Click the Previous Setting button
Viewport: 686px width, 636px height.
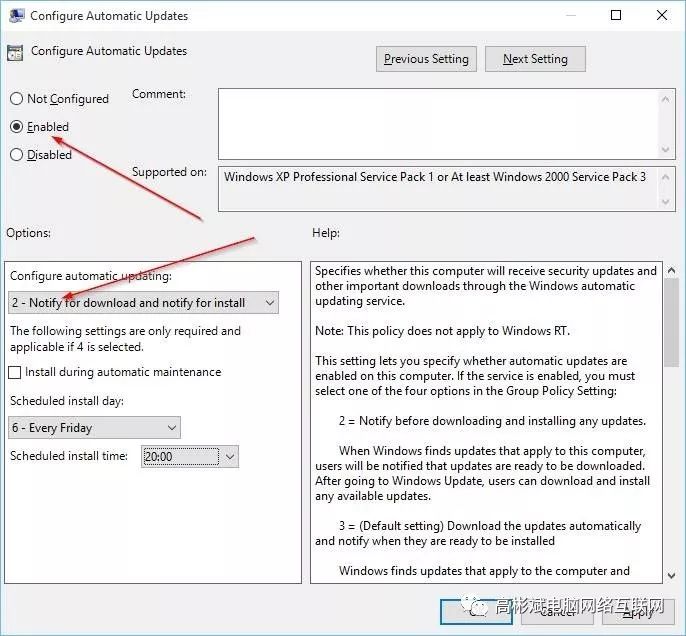tap(426, 59)
